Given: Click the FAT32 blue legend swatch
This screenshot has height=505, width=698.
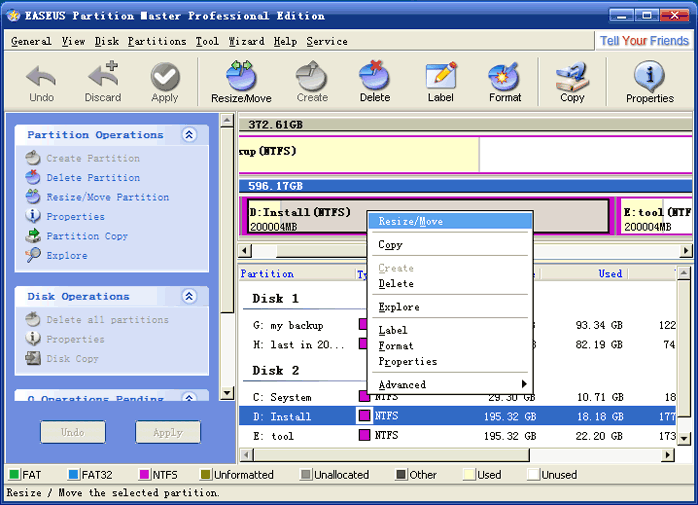Looking at the screenshot, I should [73, 475].
